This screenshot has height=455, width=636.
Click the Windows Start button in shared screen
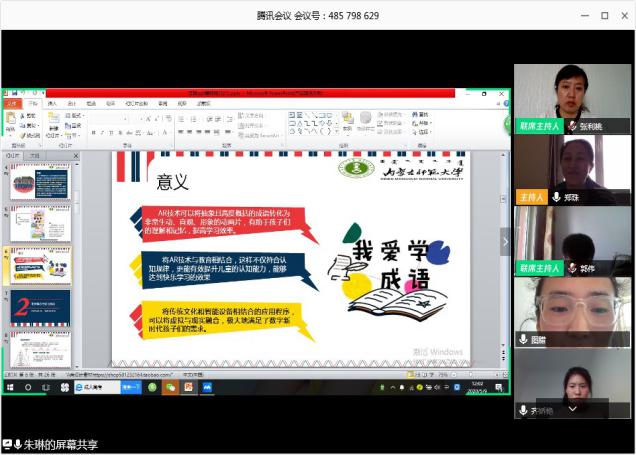click(x=10, y=387)
